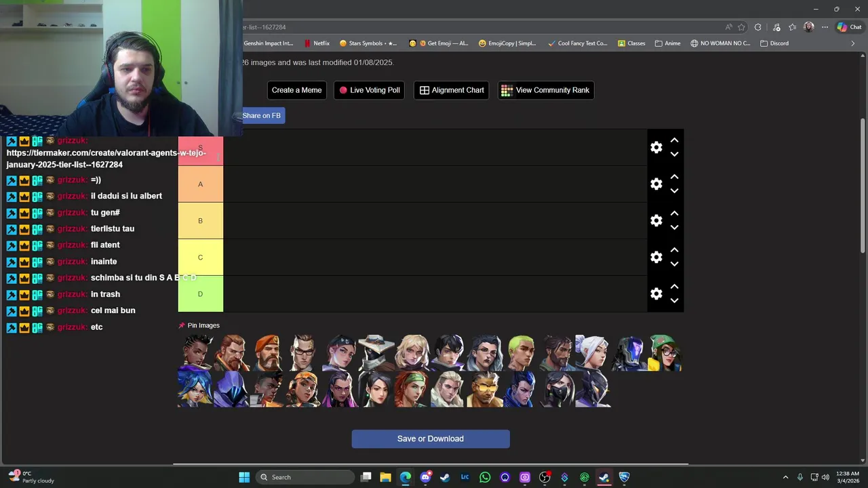
Task: Pick the green beanie glasses agent image
Action: 665,353
